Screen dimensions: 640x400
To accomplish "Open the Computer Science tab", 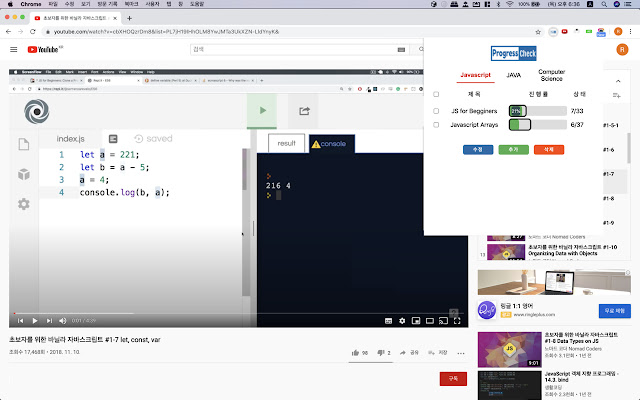I will [551, 75].
